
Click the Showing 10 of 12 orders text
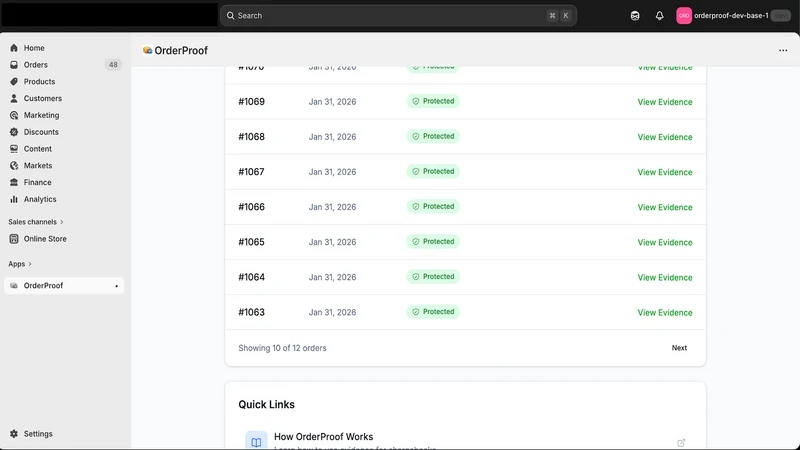tap(282, 348)
